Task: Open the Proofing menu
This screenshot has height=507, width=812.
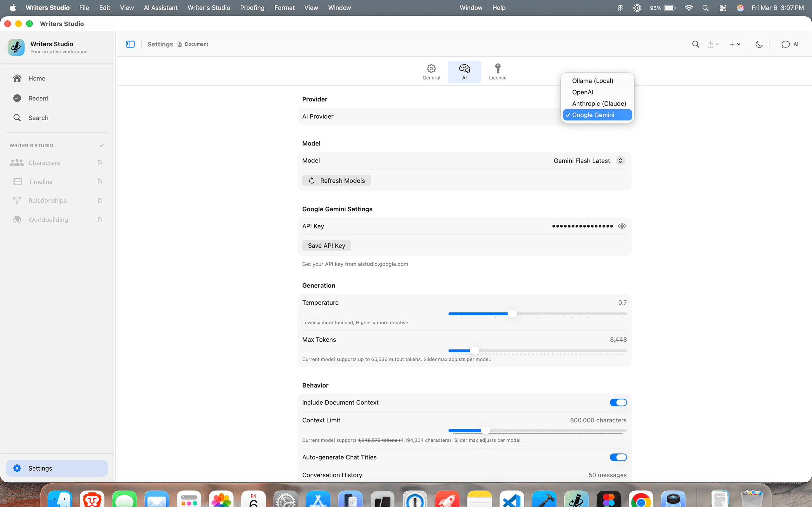Action: point(252,7)
